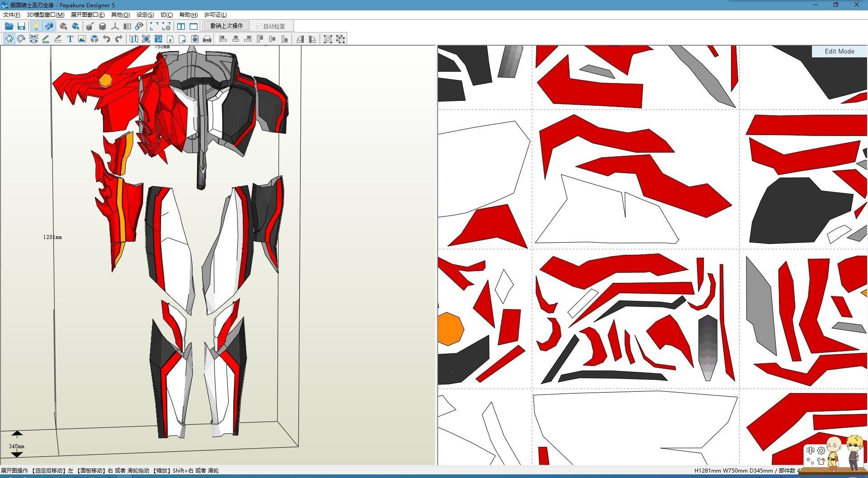Select the insert image tool
This screenshot has width=868, height=478.
[82, 39]
